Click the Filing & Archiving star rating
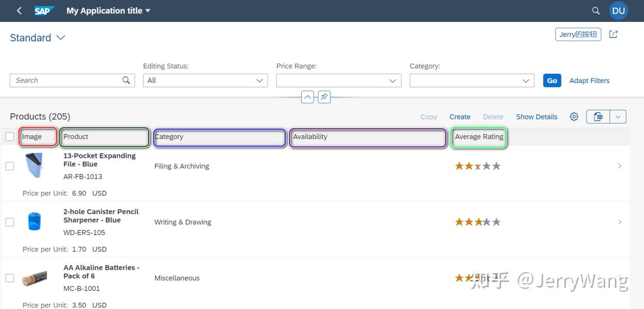The image size is (644, 309). [x=478, y=166]
